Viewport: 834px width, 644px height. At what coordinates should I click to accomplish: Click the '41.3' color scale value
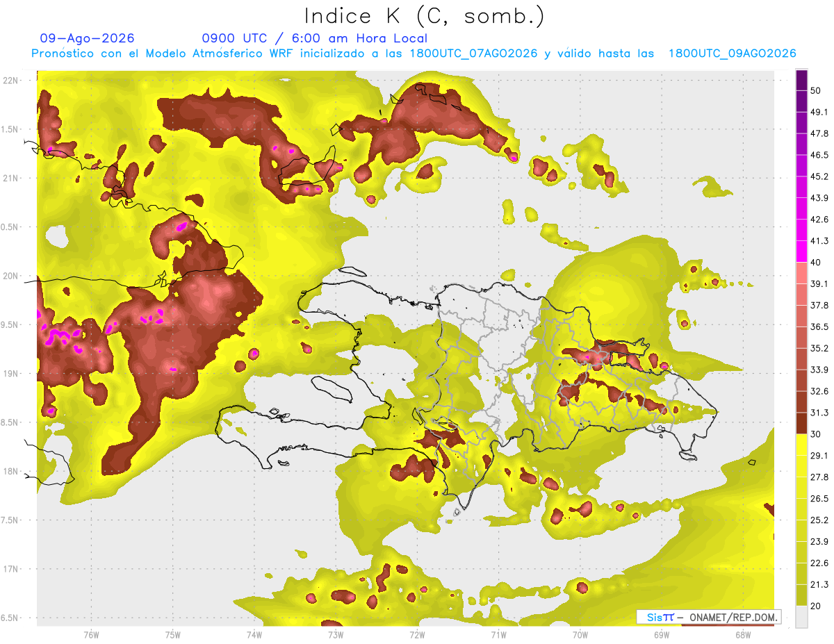[819, 241]
